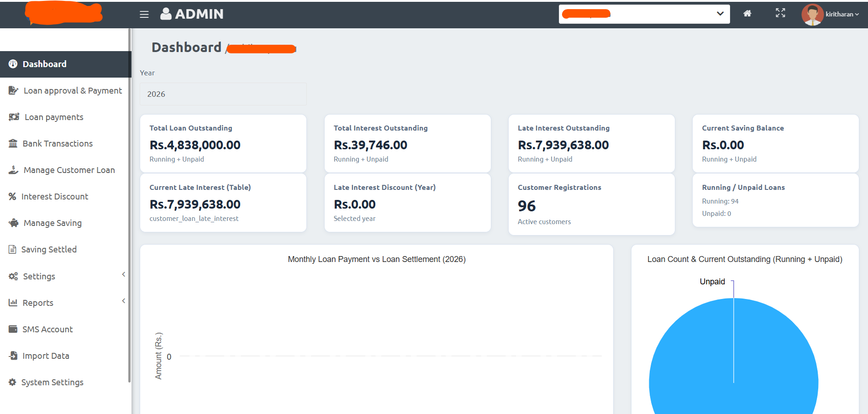Open the header selection dropdown

720,14
